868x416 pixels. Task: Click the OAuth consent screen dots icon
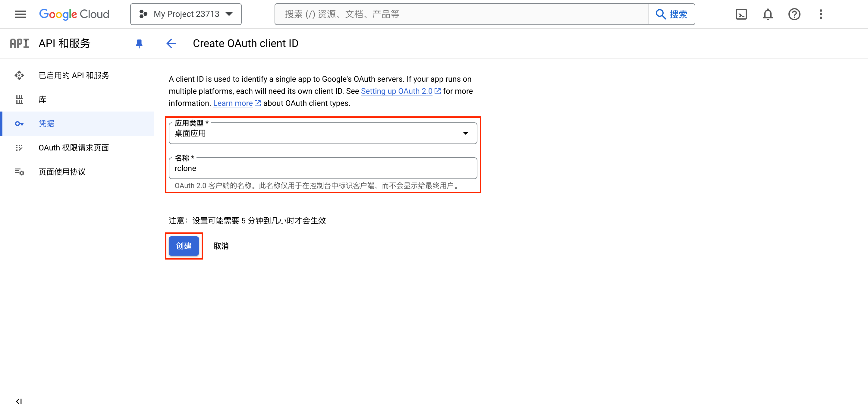[19, 148]
